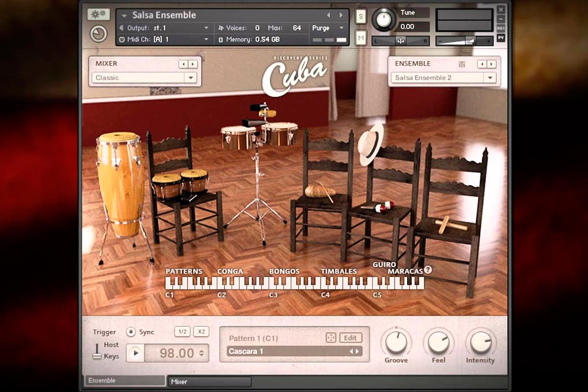
Task: Mute the Salsa Ensemble instrument
Action: [x=361, y=37]
